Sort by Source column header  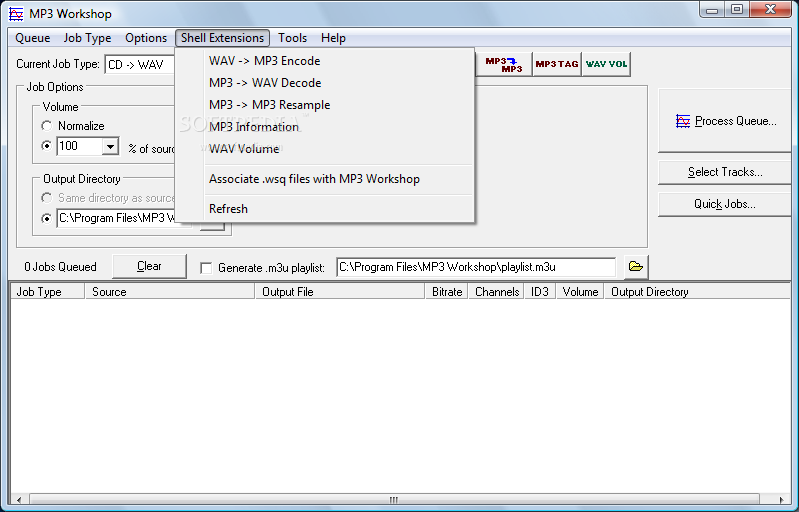[169, 292]
